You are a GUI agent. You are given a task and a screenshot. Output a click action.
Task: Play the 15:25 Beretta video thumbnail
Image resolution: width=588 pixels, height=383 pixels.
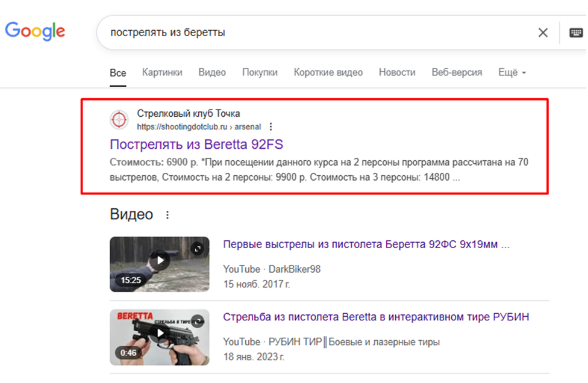pyautogui.click(x=160, y=264)
